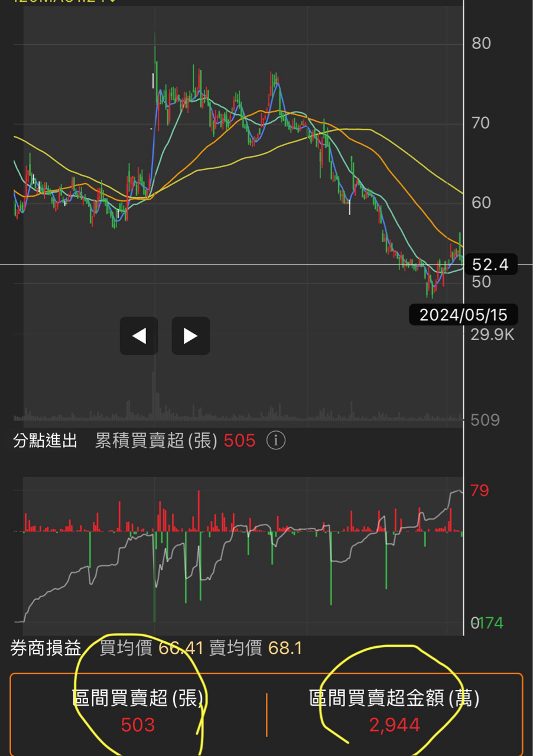Click the 52.4 price crosshair label
The width and height of the screenshot is (533, 756).
pyautogui.click(x=490, y=265)
